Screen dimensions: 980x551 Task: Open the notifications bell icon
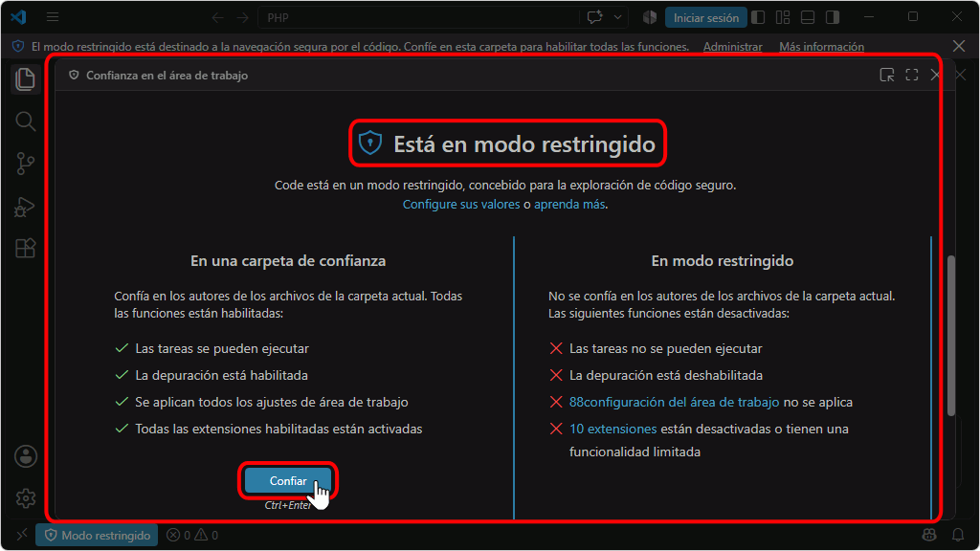click(958, 536)
